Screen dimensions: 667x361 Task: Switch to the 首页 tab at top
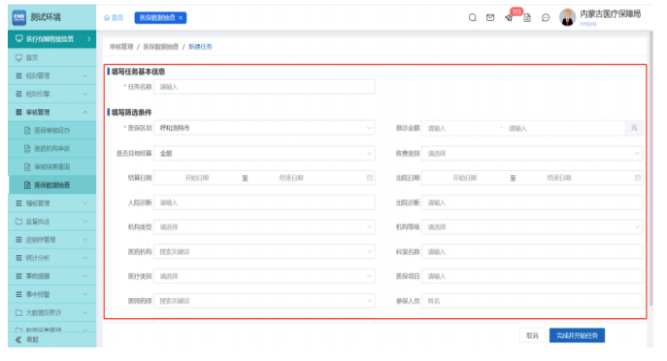pos(114,18)
